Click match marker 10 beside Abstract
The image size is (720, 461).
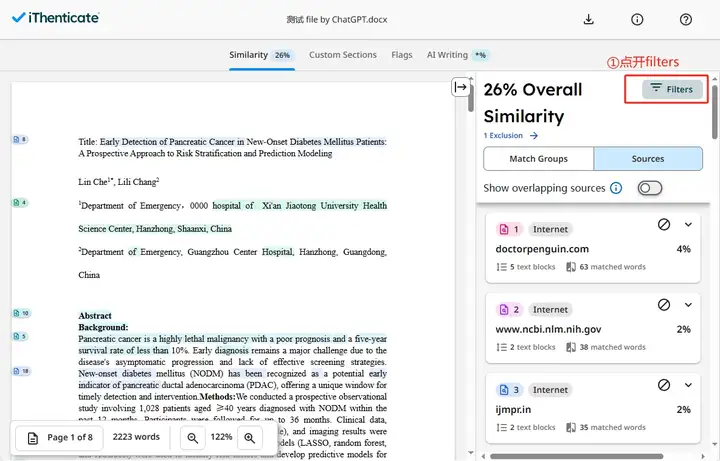(22, 313)
